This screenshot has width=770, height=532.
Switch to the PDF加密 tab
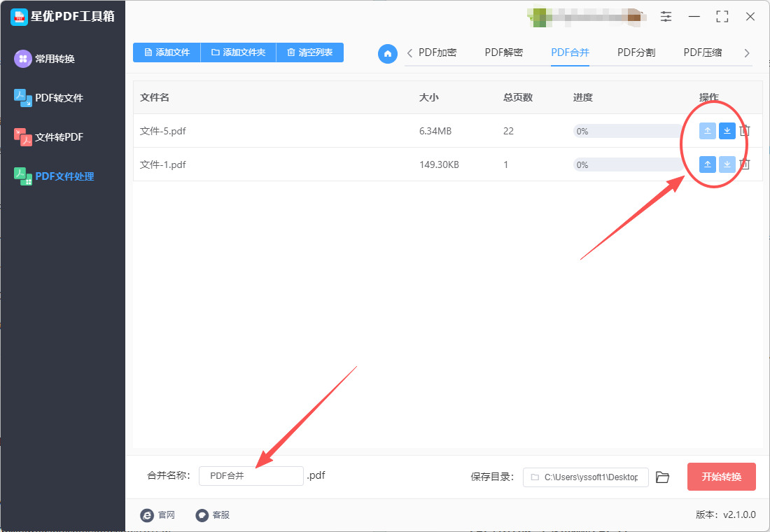pos(437,52)
